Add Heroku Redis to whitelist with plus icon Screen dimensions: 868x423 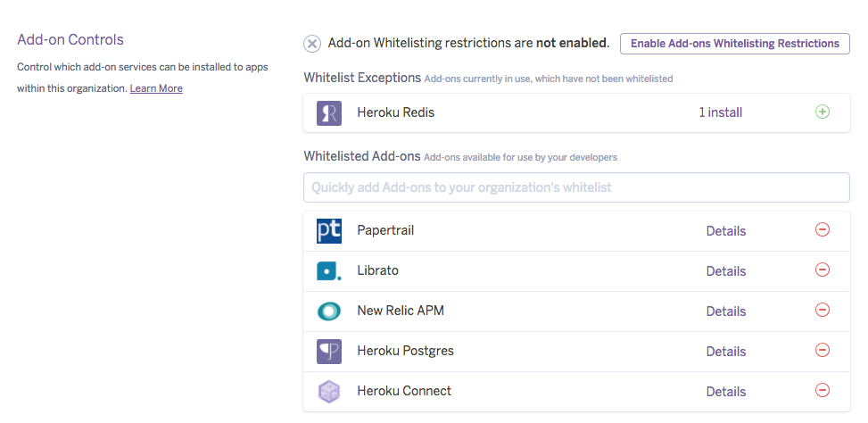coord(823,112)
